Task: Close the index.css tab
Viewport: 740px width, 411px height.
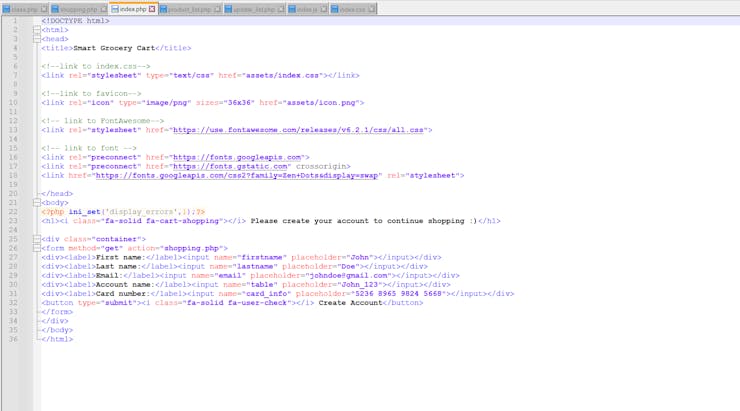Action: pyautogui.click(x=371, y=9)
